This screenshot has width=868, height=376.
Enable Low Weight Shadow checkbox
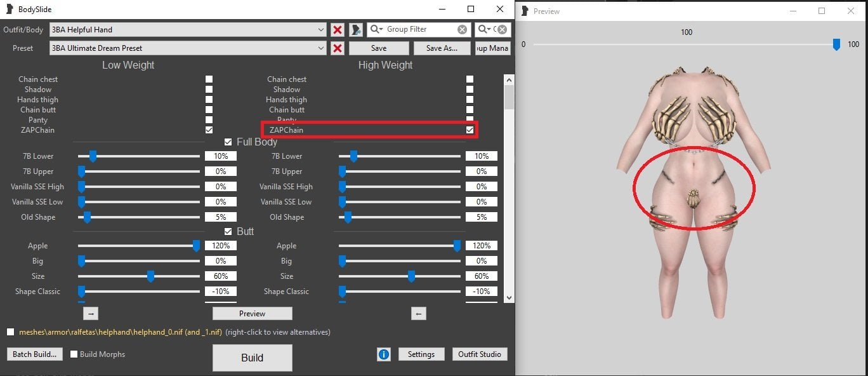209,90
